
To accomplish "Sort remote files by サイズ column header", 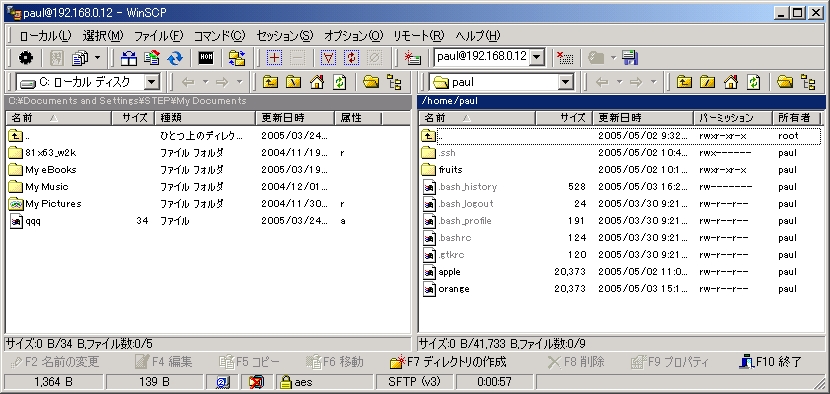I will click(x=563, y=118).
